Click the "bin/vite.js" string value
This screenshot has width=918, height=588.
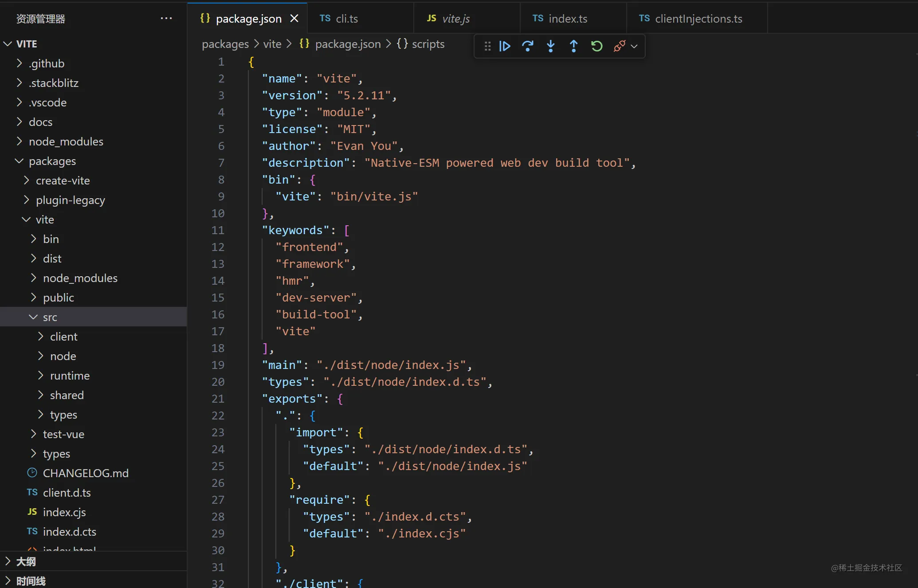point(374,196)
